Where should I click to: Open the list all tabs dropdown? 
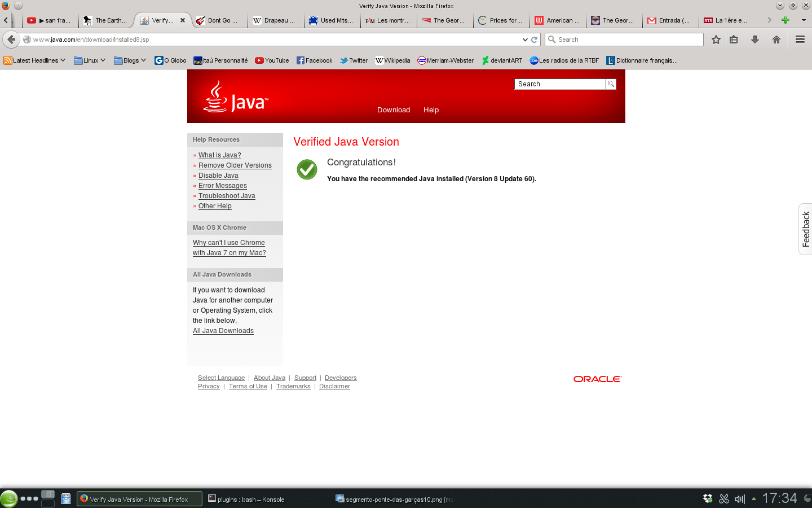tap(804, 20)
